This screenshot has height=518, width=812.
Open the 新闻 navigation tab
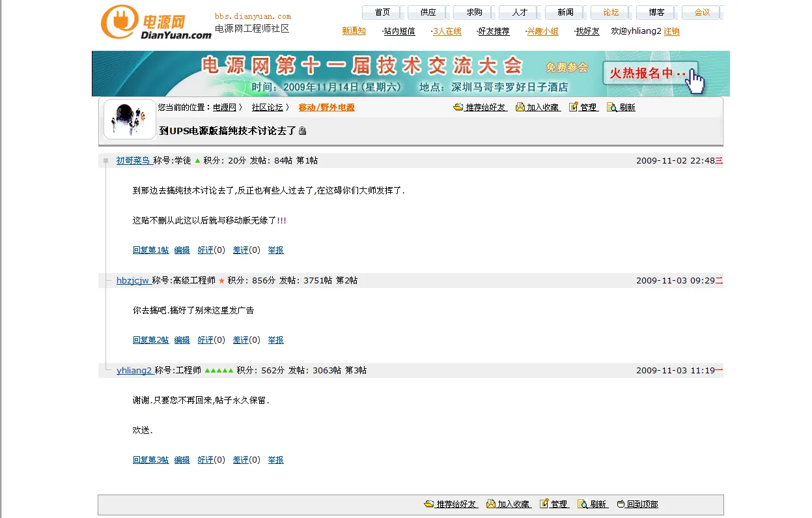565,12
